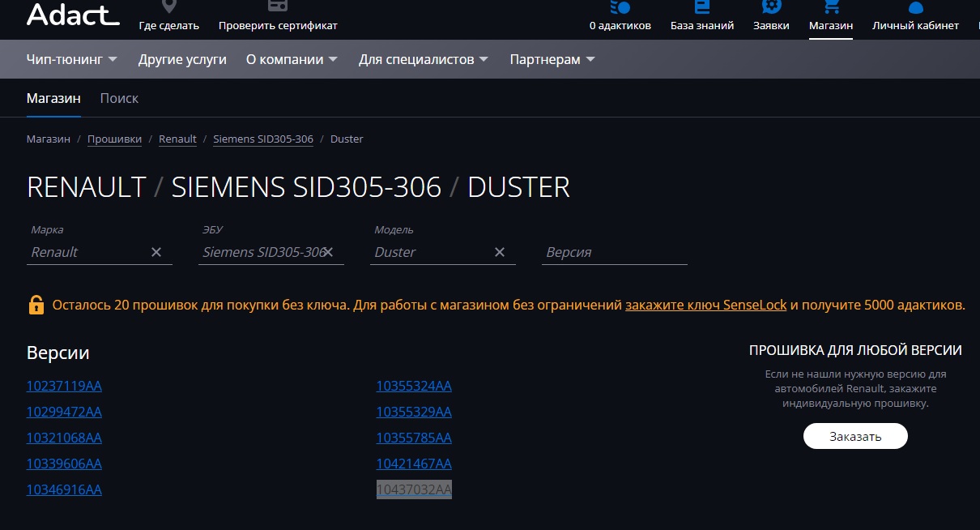
Task: Open version 10237119AA
Action: [x=64, y=386]
